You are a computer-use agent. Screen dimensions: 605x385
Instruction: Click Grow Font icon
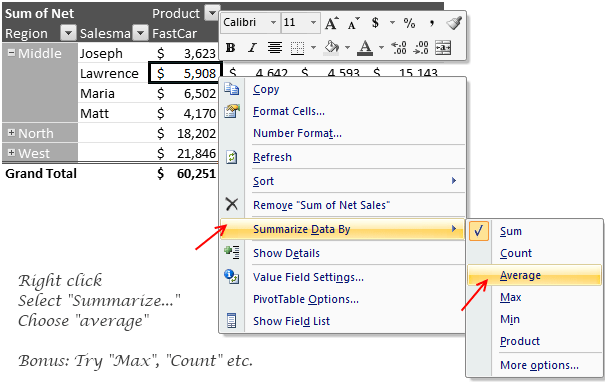pos(331,23)
